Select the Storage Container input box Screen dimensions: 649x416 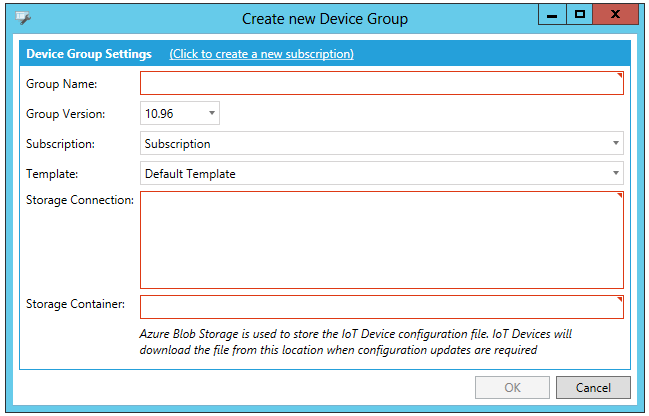click(380, 307)
